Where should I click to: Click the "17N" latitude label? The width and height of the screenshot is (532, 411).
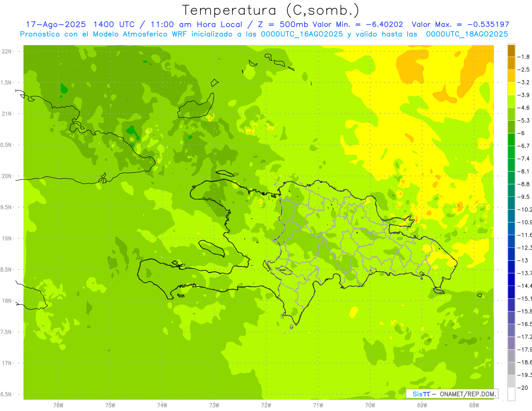(x=7, y=363)
